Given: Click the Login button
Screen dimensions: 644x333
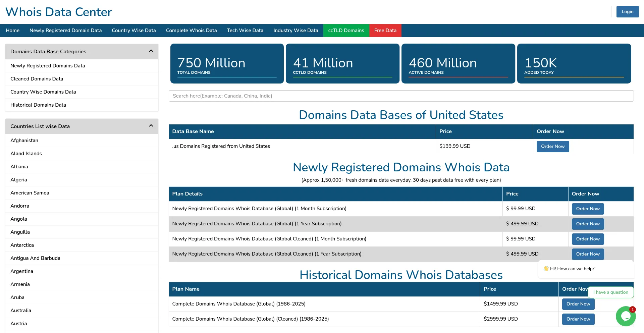Looking at the screenshot, I should pos(627,12).
